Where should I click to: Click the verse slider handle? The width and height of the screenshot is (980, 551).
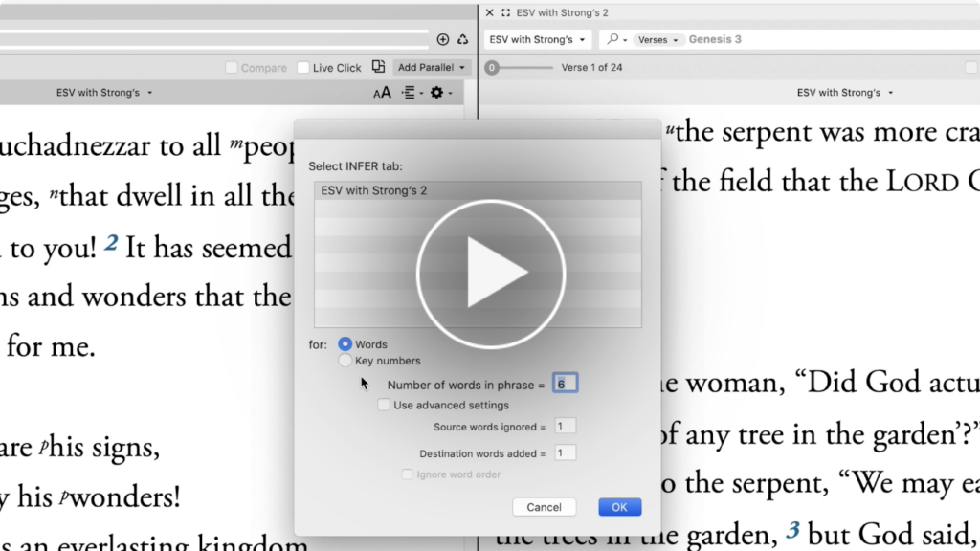(492, 68)
